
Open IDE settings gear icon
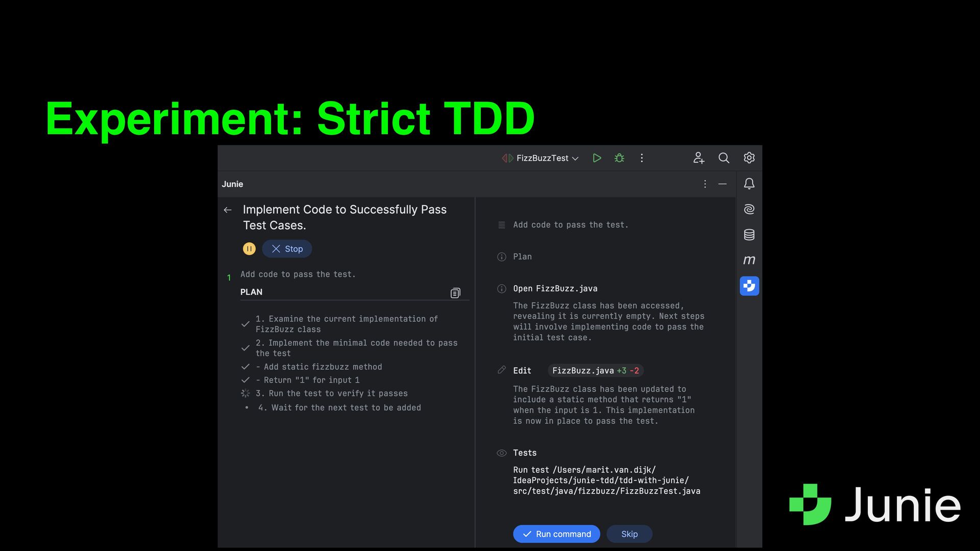click(x=749, y=158)
